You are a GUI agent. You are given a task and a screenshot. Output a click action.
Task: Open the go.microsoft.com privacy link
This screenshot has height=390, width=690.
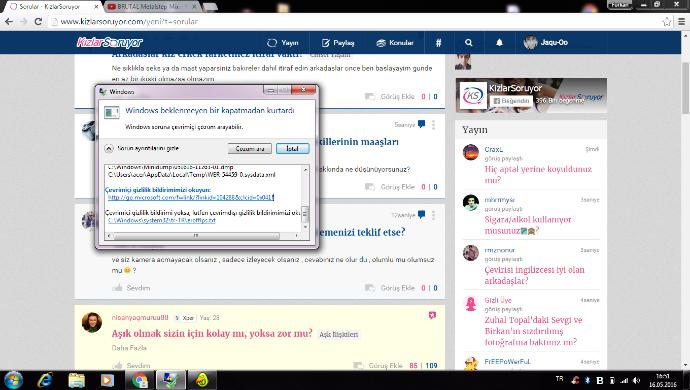click(191, 198)
